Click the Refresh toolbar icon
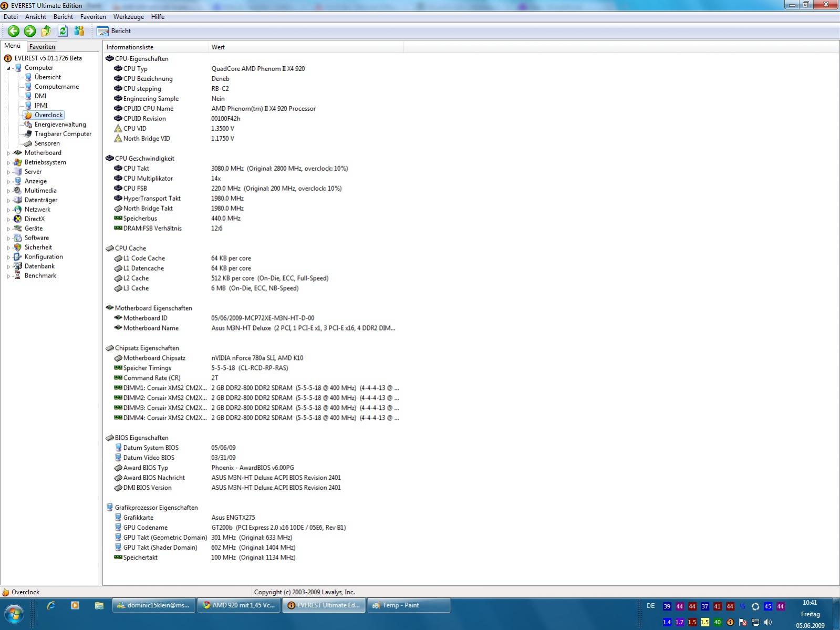This screenshot has width=840, height=630. click(63, 31)
